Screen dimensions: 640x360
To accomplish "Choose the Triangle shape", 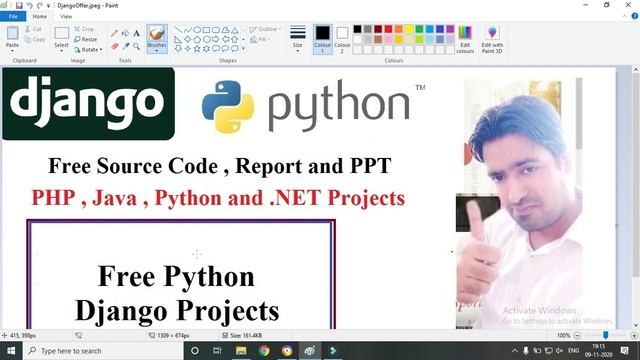I will 235,30.
